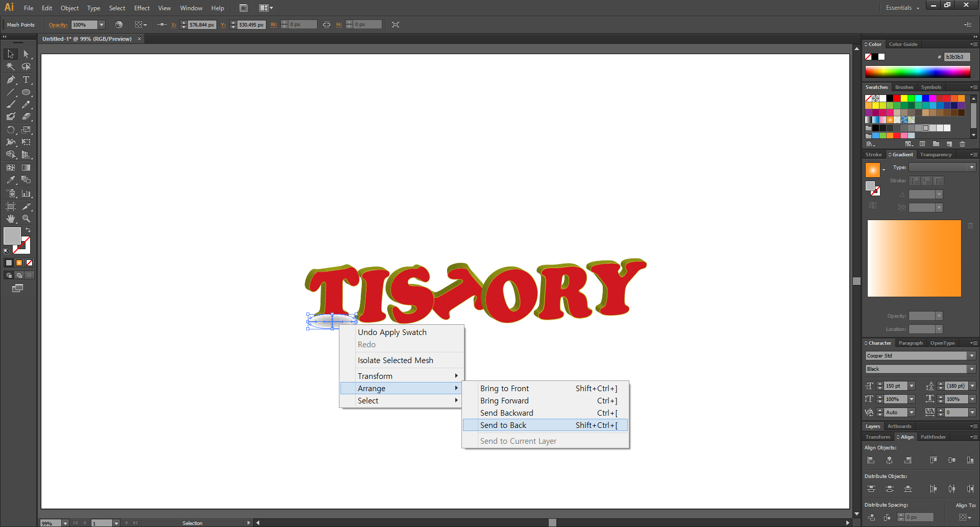Click Undo Apply Swatch
Screen dimensions: 980x527
(401, 332)
